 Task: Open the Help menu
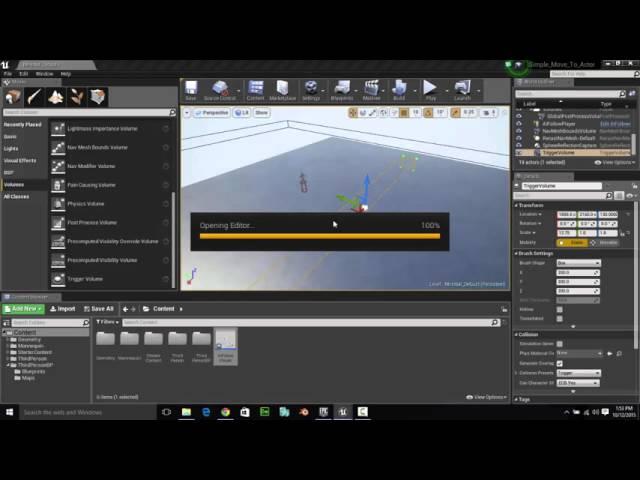[66, 74]
